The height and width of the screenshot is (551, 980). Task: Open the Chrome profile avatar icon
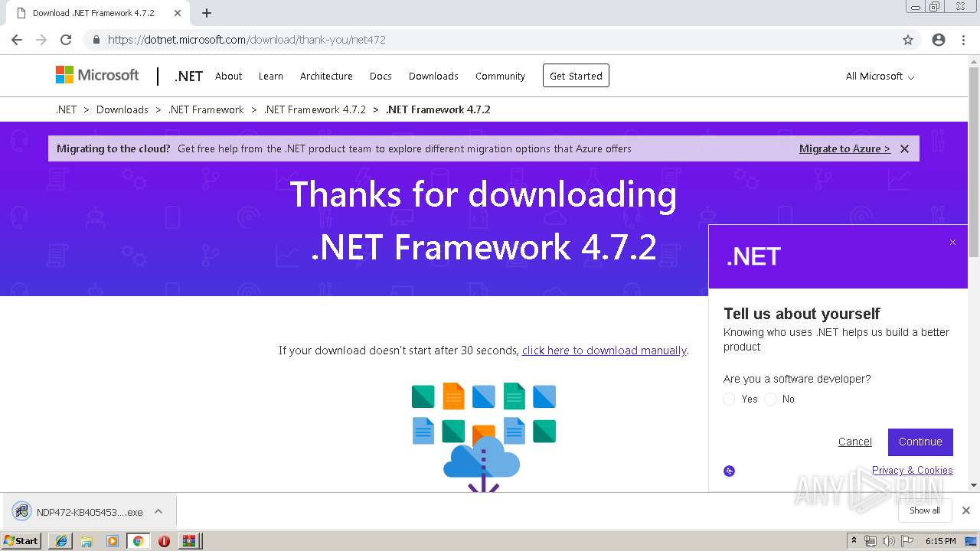[x=939, y=40]
